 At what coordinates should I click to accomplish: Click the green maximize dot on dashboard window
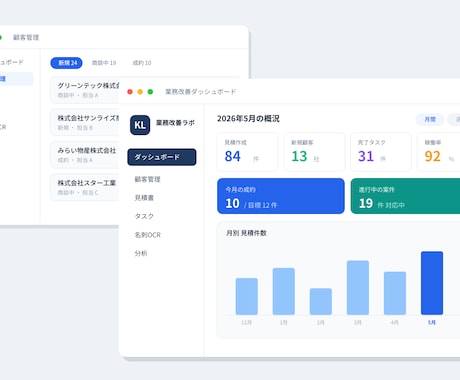(150, 92)
